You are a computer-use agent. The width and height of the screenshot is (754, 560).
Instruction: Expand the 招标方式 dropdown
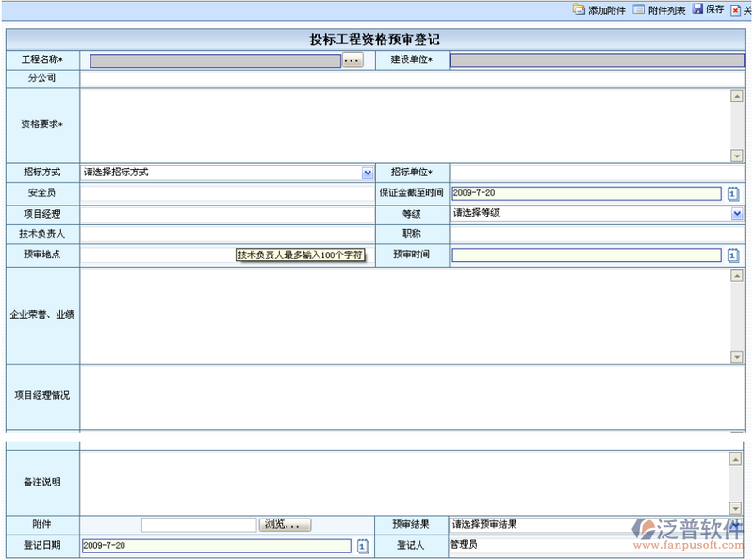point(368,173)
